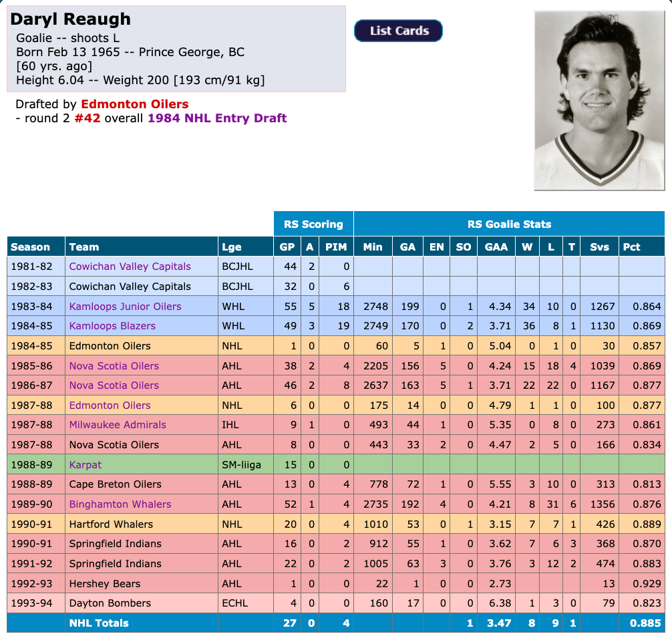Click the GAA column header
The width and height of the screenshot is (672, 640).
[x=496, y=247]
